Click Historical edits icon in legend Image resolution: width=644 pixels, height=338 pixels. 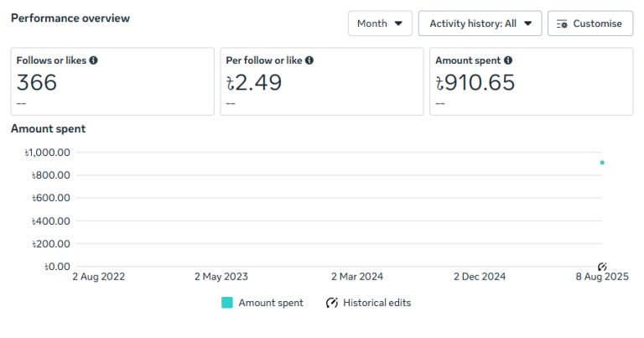pyautogui.click(x=332, y=303)
